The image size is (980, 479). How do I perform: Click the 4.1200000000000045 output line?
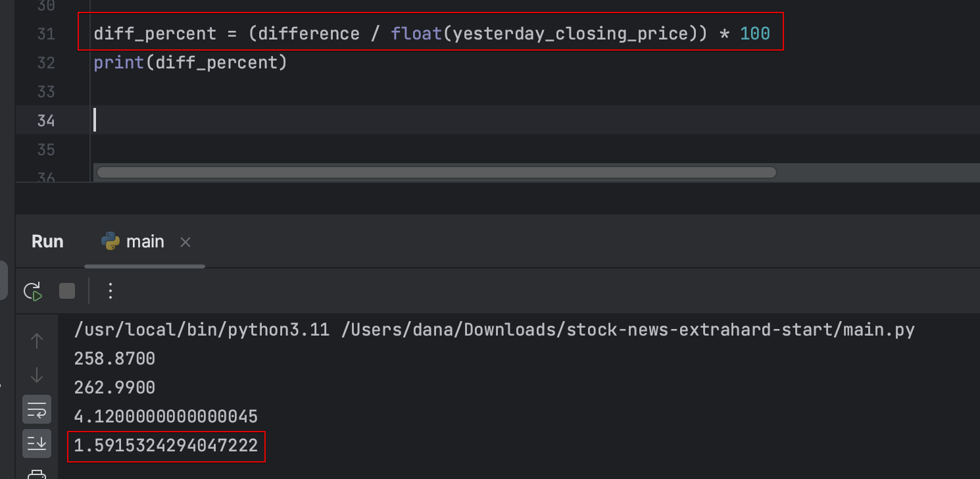(166, 416)
